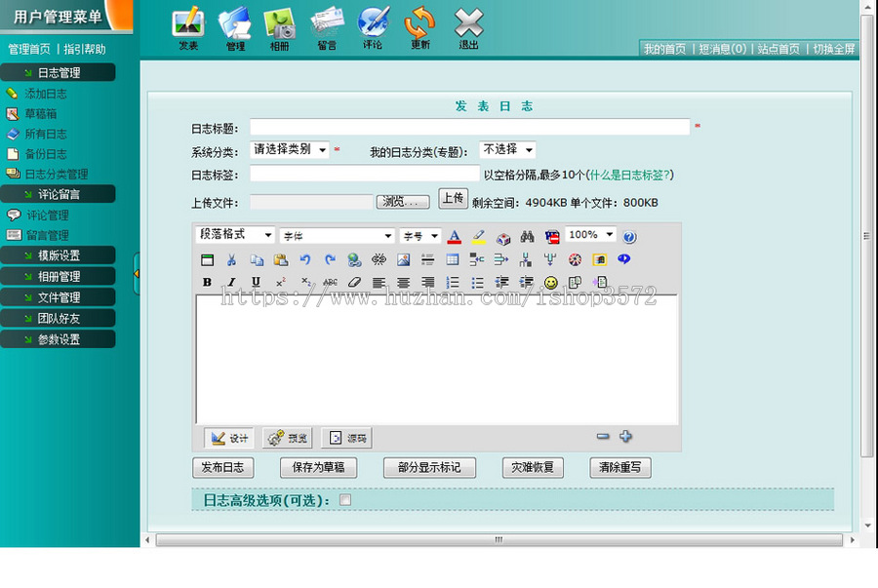Open the 段落格式 paragraph format dropdown

[234, 235]
